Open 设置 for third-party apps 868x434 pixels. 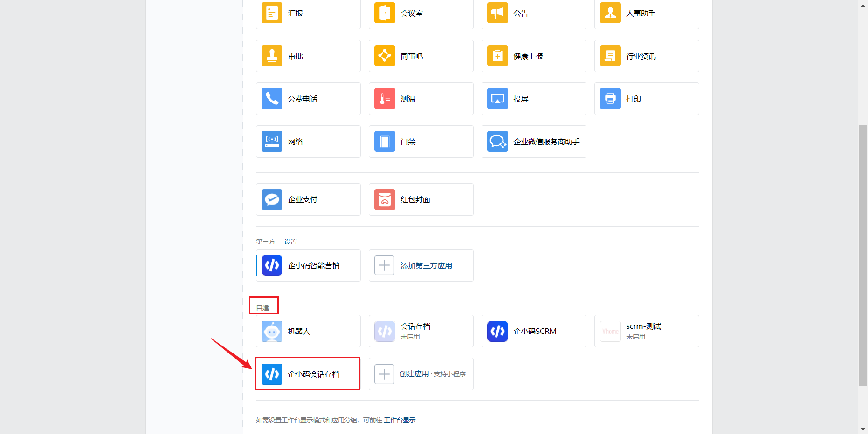click(x=290, y=242)
